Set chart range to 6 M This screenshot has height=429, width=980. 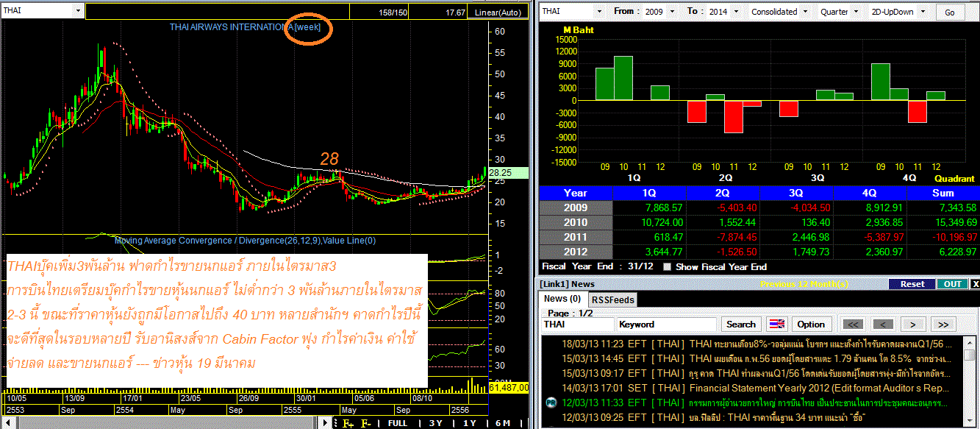(503, 423)
